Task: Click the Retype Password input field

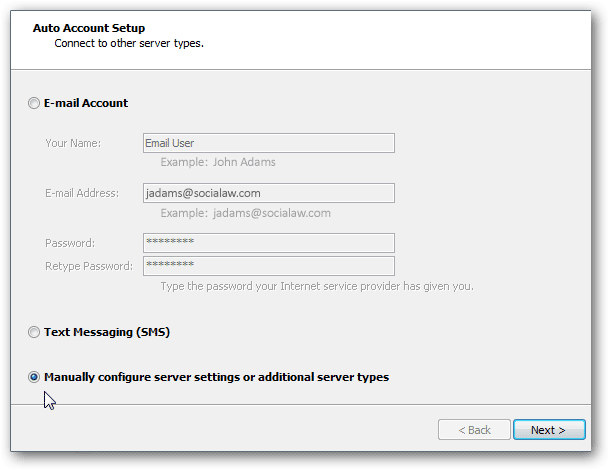Action: tap(269, 266)
